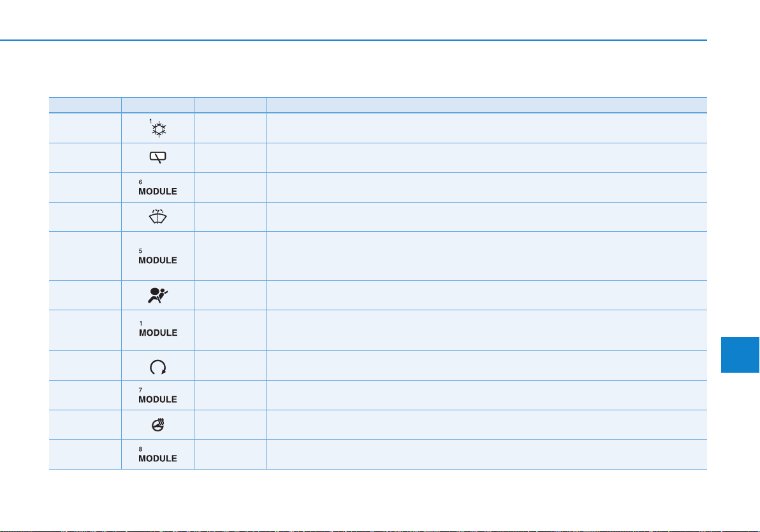Select the "1 MODULE" fuse label
The width and height of the screenshot is (760, 532).
[x=158, y=329]
